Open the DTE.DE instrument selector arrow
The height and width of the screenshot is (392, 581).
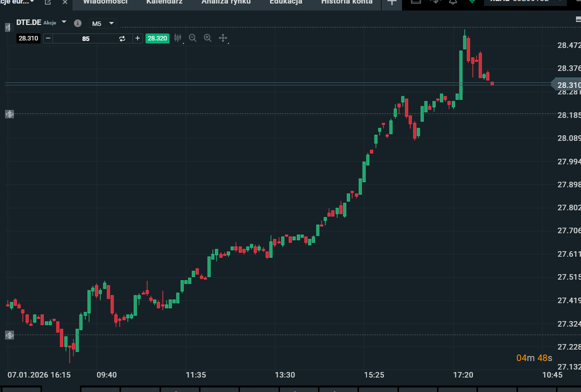click(63, 22)
